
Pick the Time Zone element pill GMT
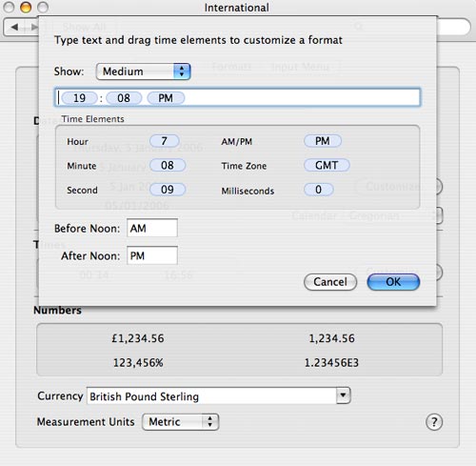click(x=327, y=165)
